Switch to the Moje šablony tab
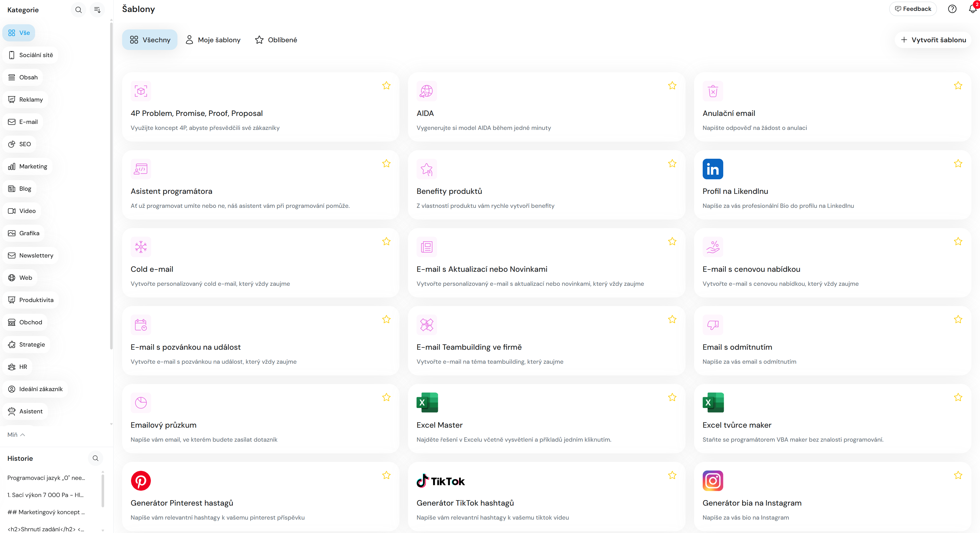980x533 pixels. pos(213,40)
